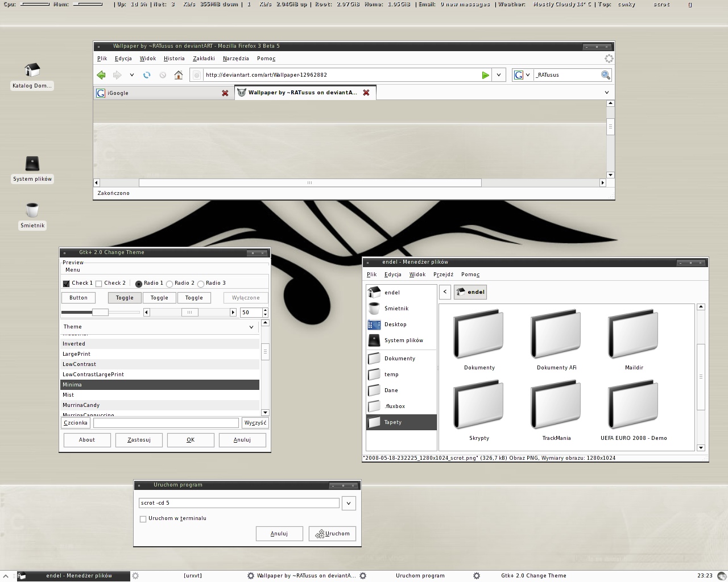Open the .fluxbox bookmark in the sidebar

(402, 406)
